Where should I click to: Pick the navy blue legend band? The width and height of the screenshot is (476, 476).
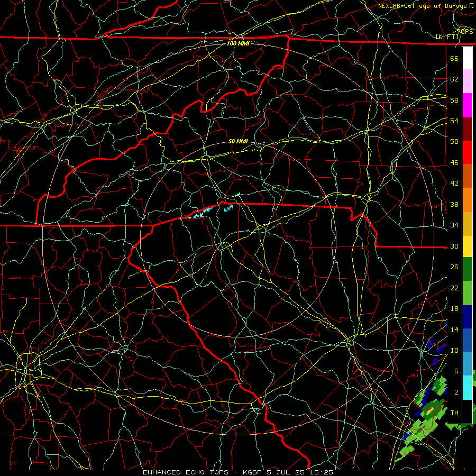[x=467, y=317]
